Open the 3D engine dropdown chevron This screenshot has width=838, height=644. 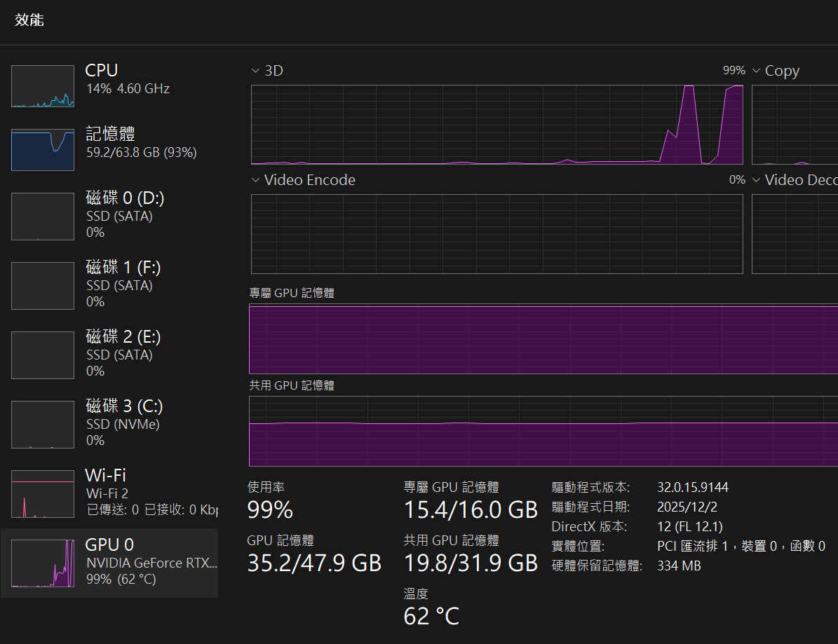(255, 71)
